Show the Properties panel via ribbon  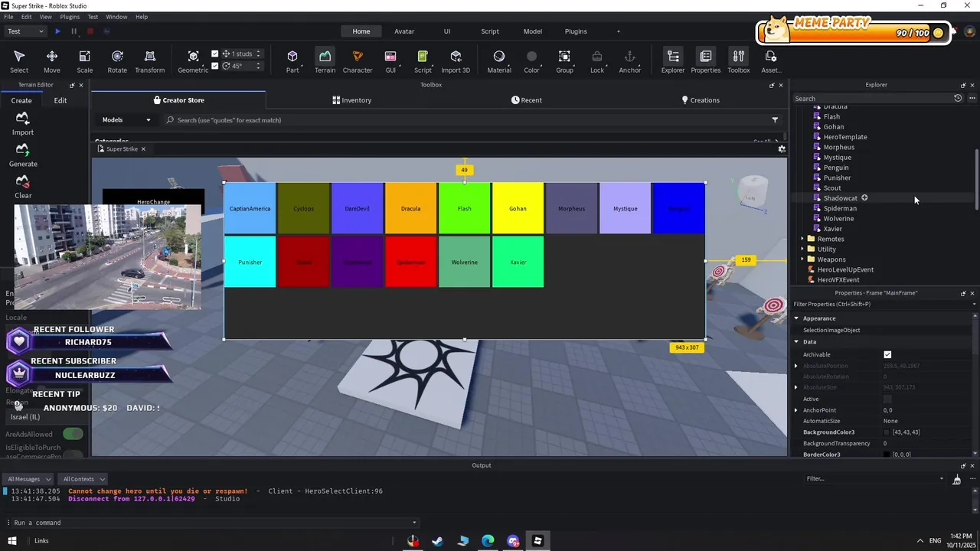706,61
